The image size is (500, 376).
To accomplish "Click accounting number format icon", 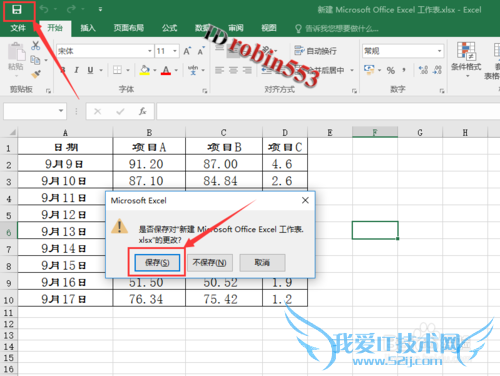I will click(x=369, y=70).
